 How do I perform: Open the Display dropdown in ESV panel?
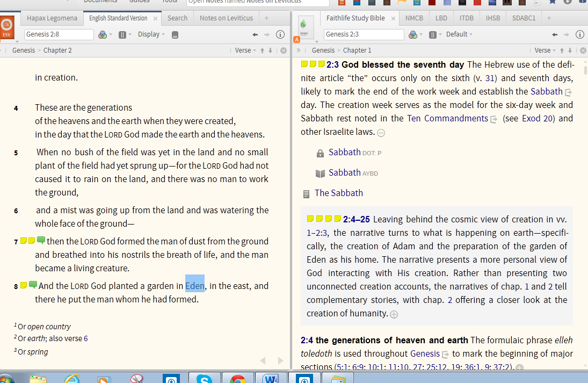tap(151, 34)
